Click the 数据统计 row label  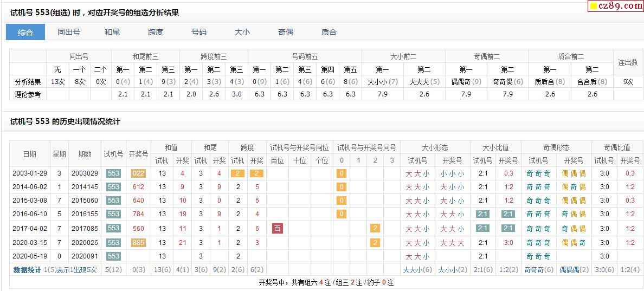27,270
